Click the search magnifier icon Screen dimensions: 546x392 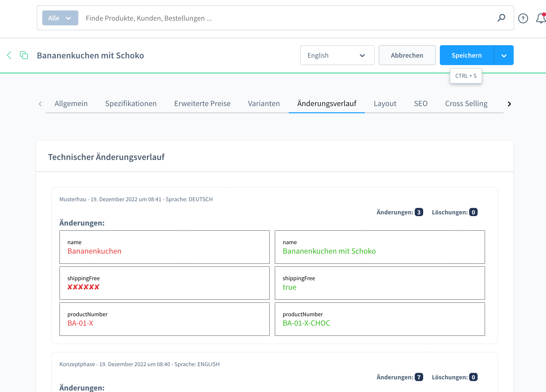pos(501,18)
